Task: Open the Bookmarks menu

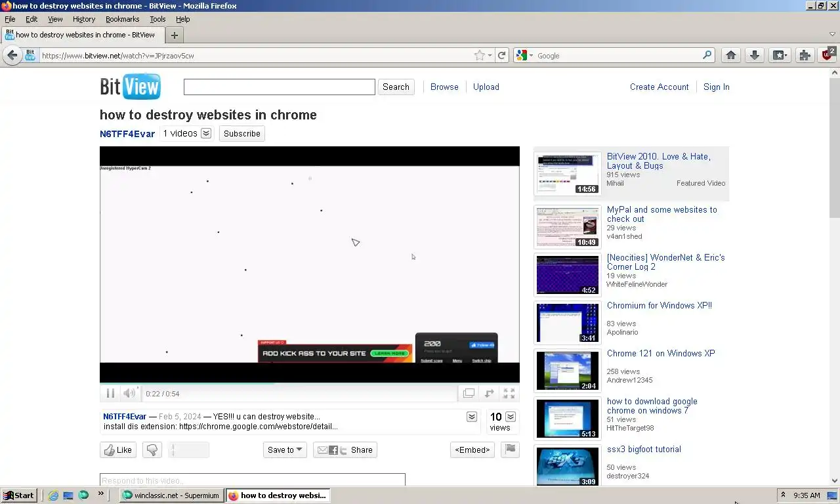Action: pos(123,19)
